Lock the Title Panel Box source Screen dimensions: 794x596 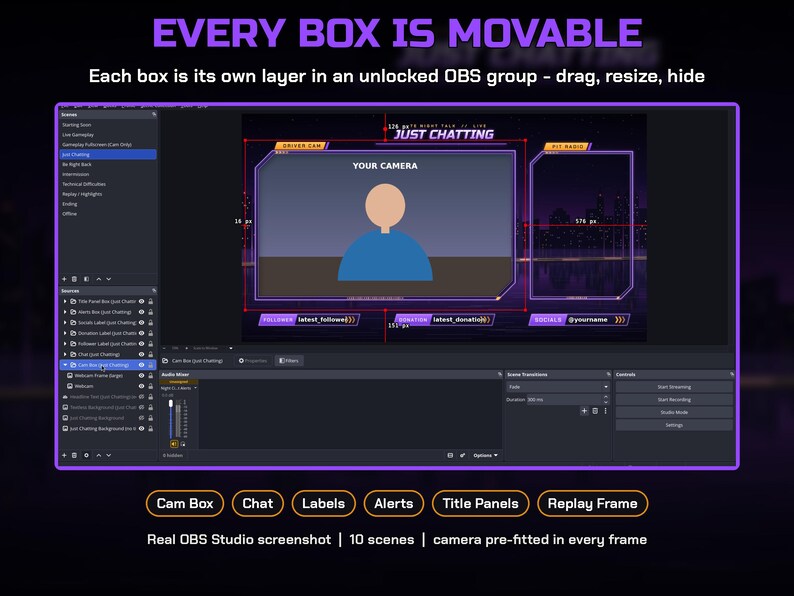tap(150, 301)
